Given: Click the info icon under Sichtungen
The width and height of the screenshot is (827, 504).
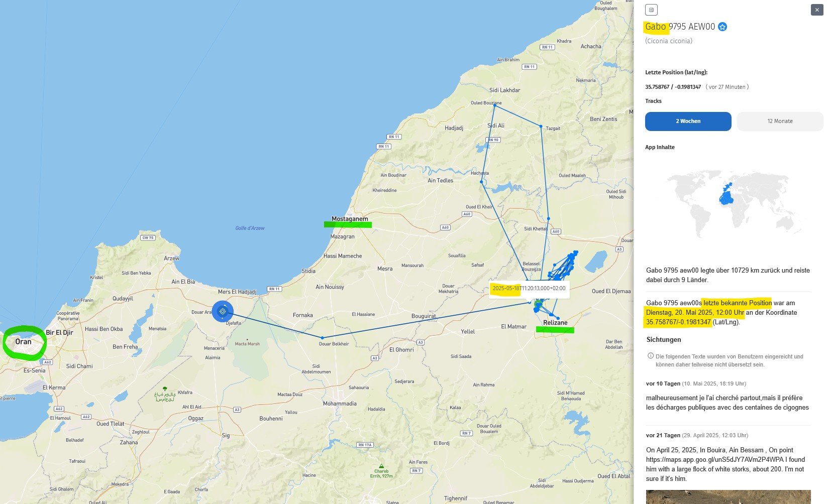Looking at the screenshot, I should pyautogui.click(x=651, y=356).
